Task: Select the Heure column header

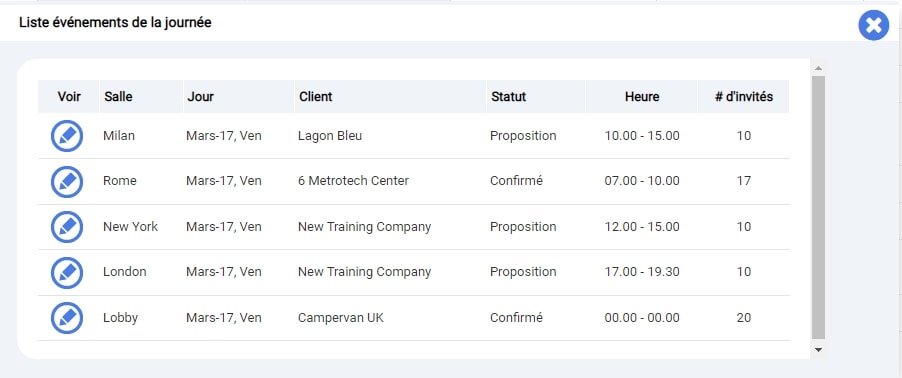Action: pyautogui.click(x=642, y=97)
